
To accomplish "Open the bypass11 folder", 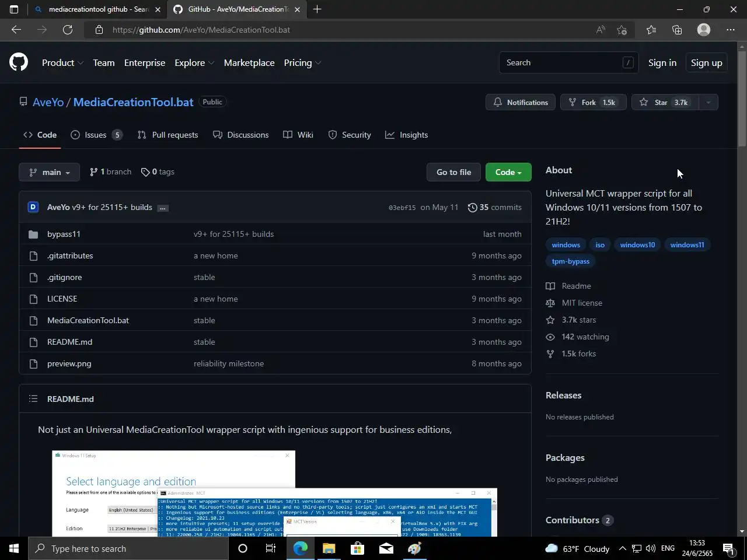I will (x=64, y=234).
